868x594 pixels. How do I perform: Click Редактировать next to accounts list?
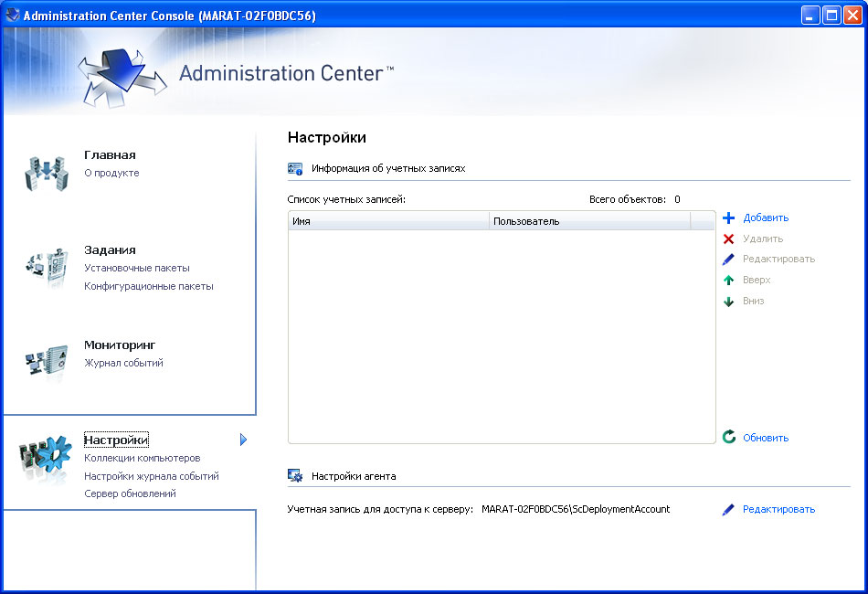[x=778, y=260]
